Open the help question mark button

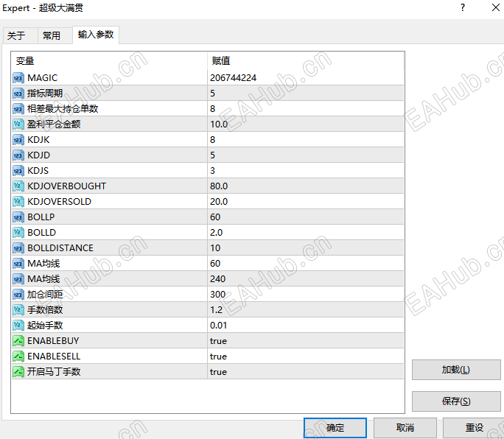pos(463,7)
